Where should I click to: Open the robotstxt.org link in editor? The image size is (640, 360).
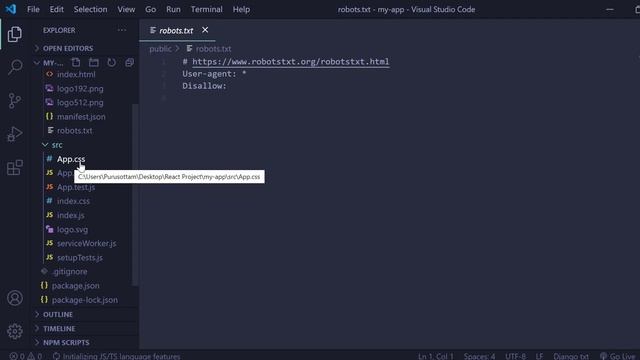point(291,62)
